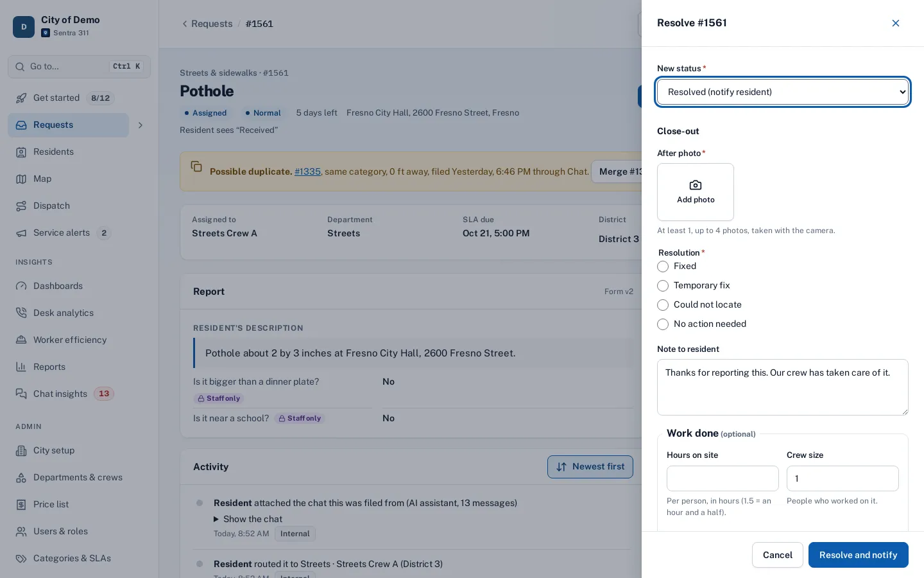Click the Crew size field

click(x=843, y=478)
